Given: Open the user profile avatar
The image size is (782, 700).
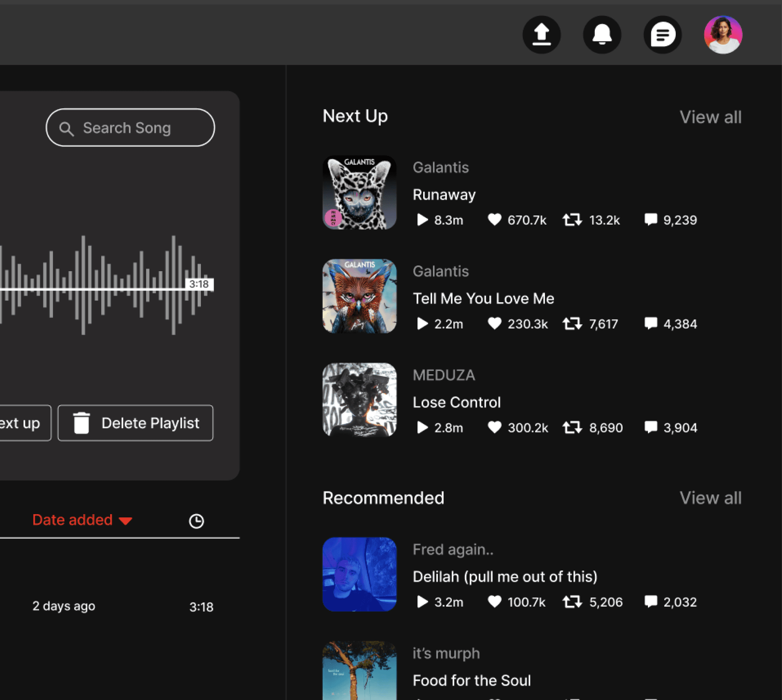Looking at the screenshot, I should point(723,35).
